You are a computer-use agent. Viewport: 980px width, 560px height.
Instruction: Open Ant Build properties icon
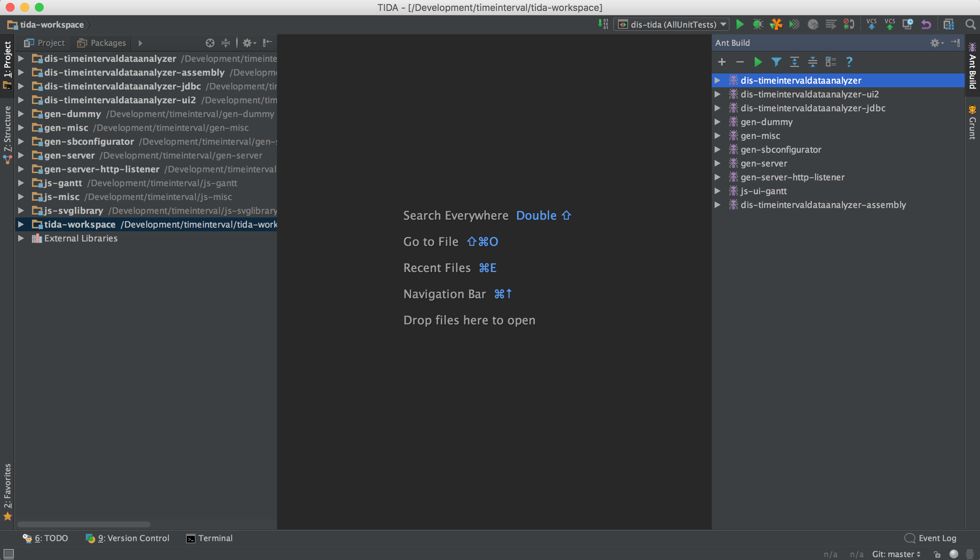pos(831,62)
